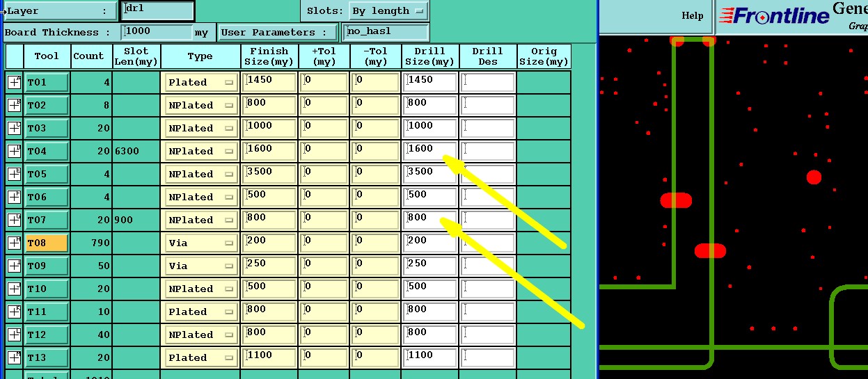Select the T05 tool button
This screenshot has width=868, height=379.
pyautogui.click(x=47, y=174)
